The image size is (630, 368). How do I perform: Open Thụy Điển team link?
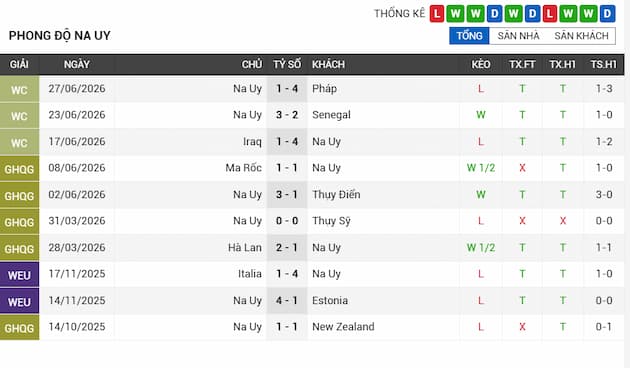336,194
